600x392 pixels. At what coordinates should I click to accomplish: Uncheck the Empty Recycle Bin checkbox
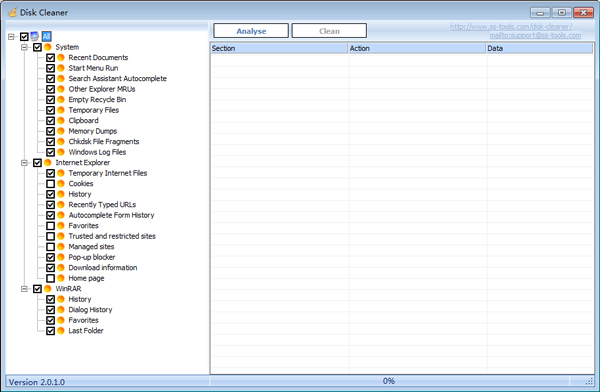coord(50,100)
